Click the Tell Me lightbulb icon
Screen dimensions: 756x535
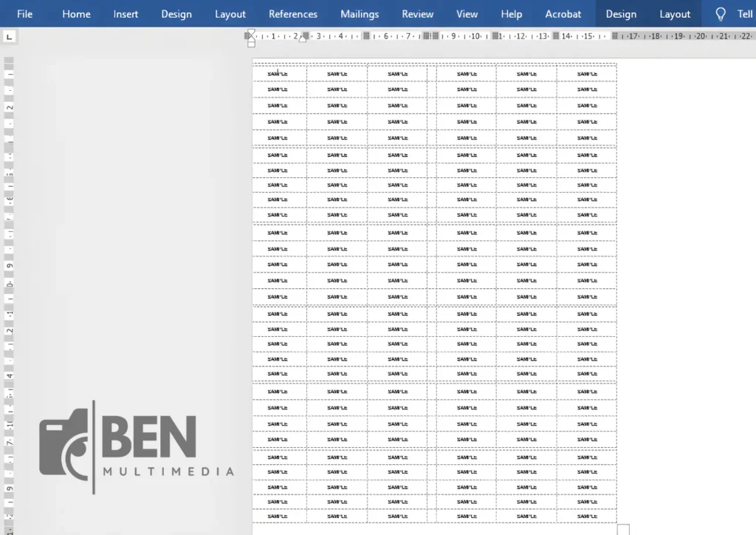(x=721, y=14)
